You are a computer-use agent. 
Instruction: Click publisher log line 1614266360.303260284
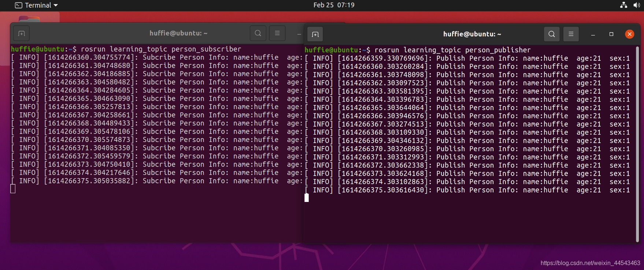pos(467,67)
